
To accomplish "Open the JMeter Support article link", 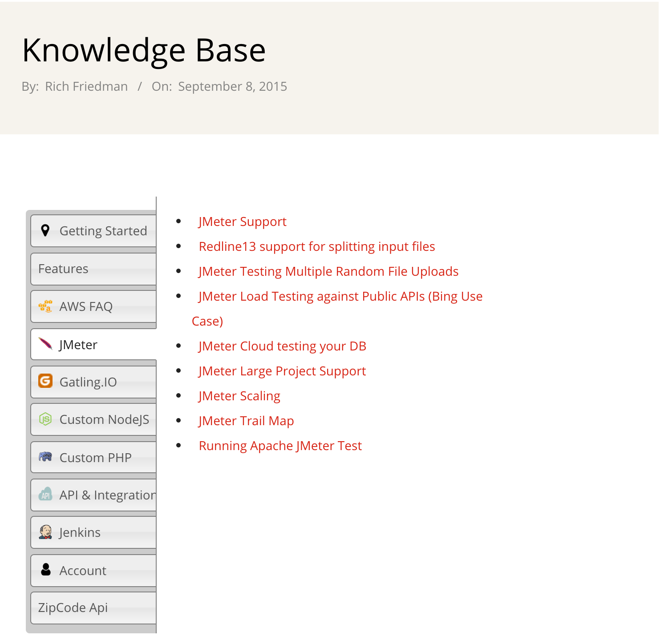I will 243,221.
